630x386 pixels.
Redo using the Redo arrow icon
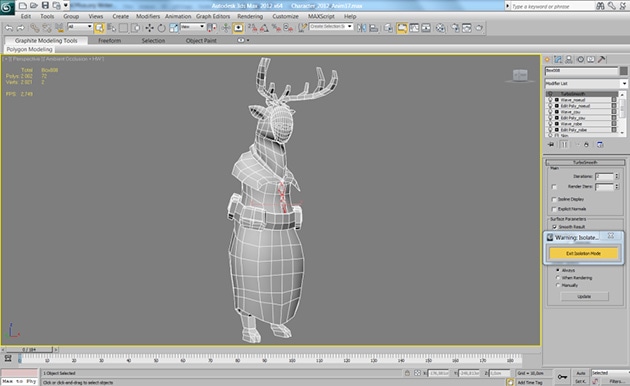pos(20,28)
